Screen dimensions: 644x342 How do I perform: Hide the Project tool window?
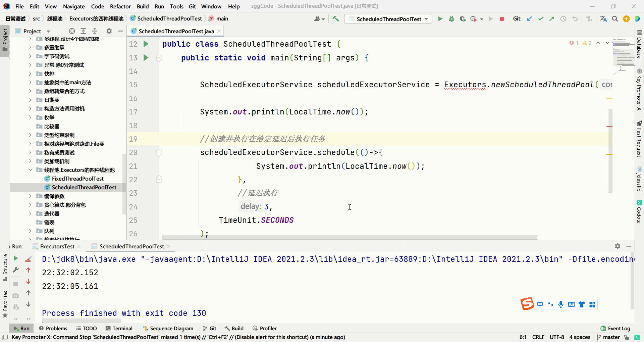click(120, 31)
